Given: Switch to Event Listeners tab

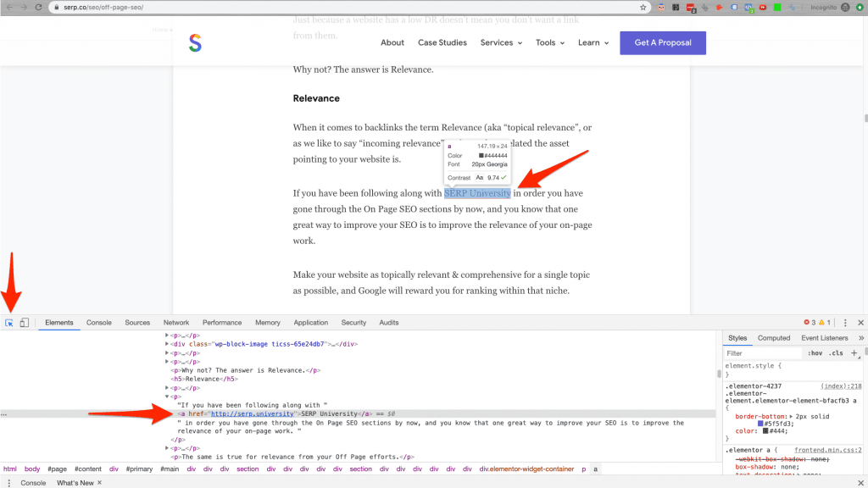Looking at the screenshot, I should (x=824, y=338).
